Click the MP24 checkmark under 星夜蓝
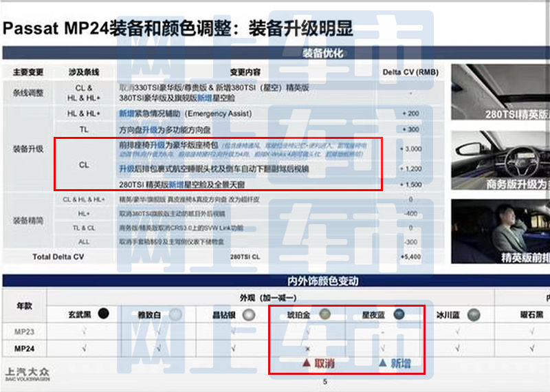The height and width of the screenshot is (392, 550). pyautogui.click(x=383, y=349)
